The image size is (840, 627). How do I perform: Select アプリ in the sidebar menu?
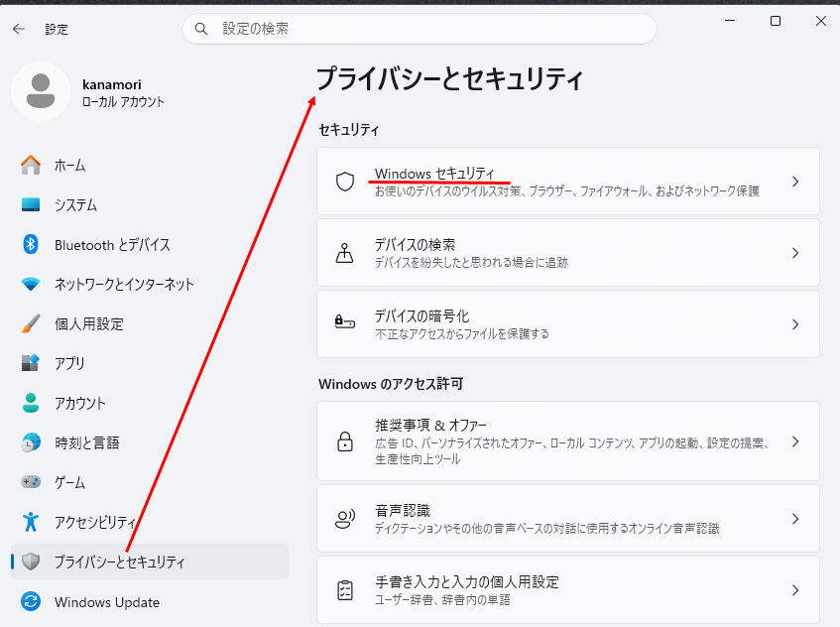[69, 363]
